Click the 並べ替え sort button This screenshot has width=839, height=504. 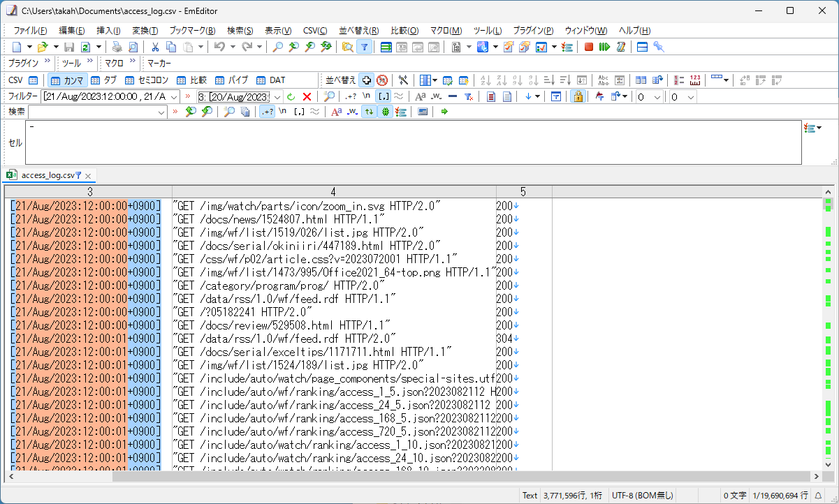(x=340, y=80)
